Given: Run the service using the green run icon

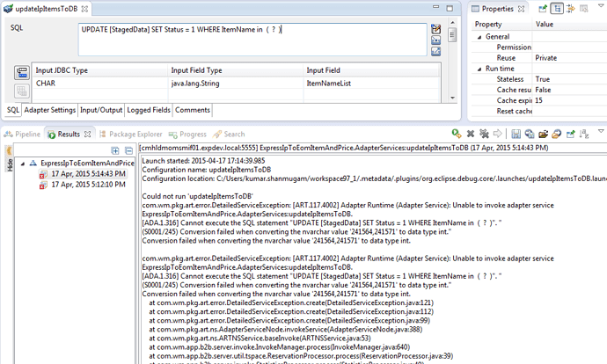Looking at the screenshot, I should [457, 134].
